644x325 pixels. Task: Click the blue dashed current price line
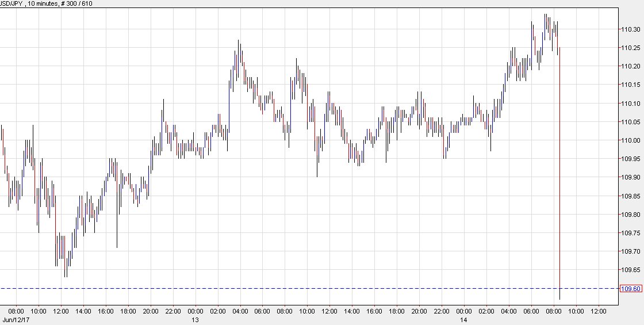(309, 288)
